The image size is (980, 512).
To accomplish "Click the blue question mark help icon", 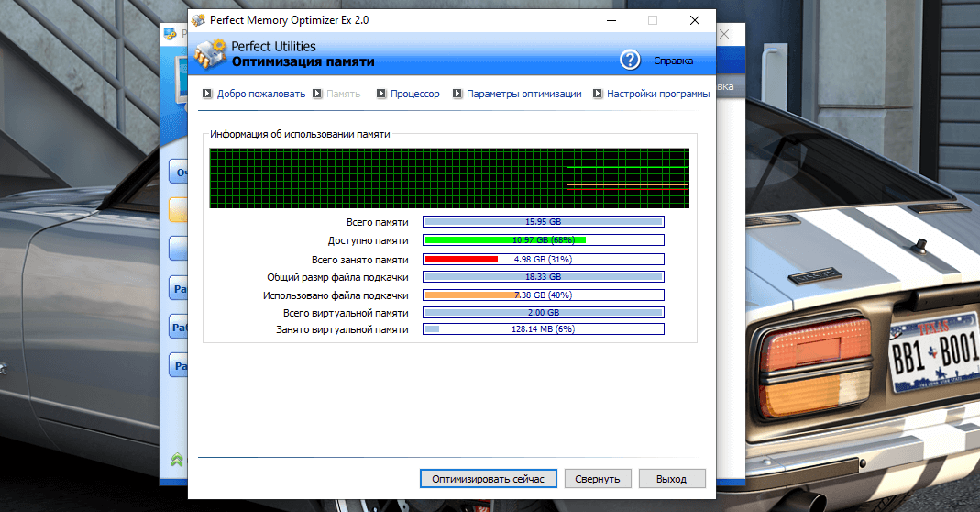I will (x=630, y=61).
